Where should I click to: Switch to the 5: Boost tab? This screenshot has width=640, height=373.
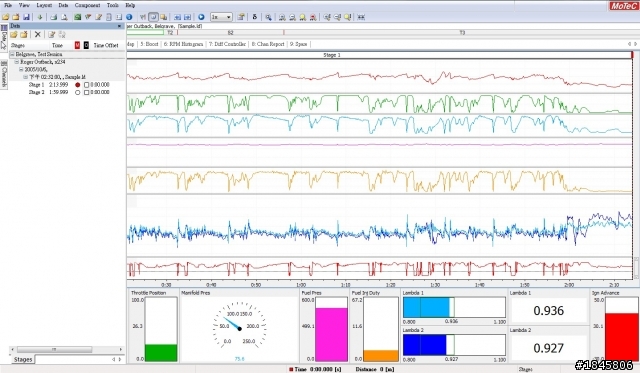point(149,44)
